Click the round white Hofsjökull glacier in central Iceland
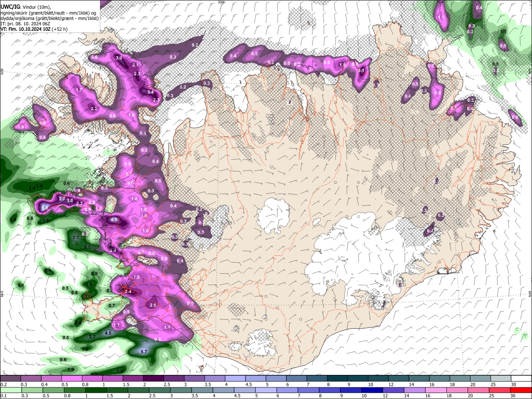This screenshot has width=532, height=399. click(272, 216)
